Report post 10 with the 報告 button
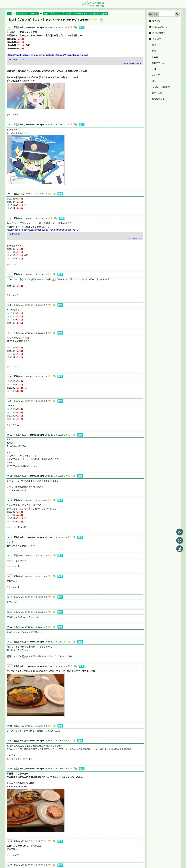 point(80,435)
